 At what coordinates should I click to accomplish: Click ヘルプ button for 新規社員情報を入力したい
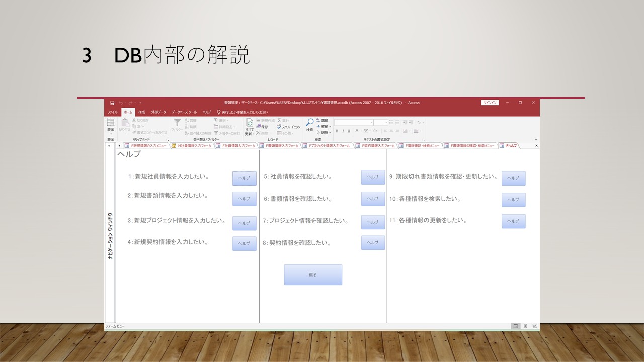tap(244, 178)
